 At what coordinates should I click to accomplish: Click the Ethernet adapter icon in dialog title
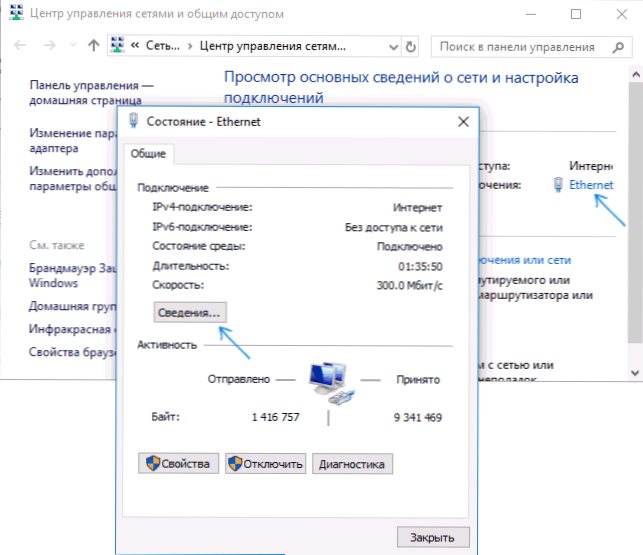[134, 120]
